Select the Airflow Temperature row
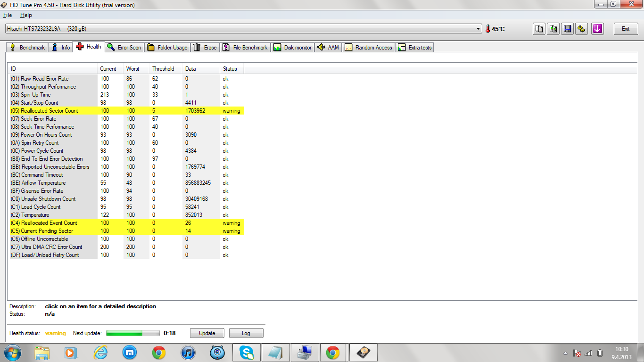 126,183
